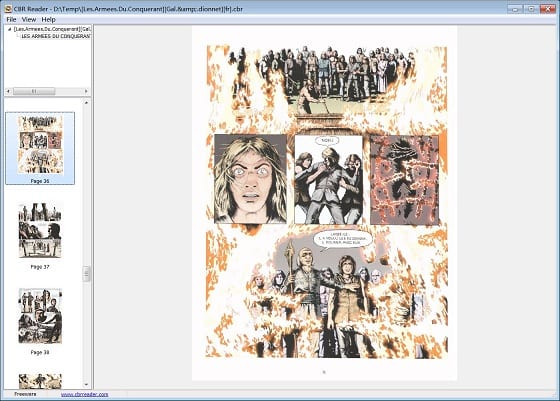Click the Page 36 label text

pos(40,181)
